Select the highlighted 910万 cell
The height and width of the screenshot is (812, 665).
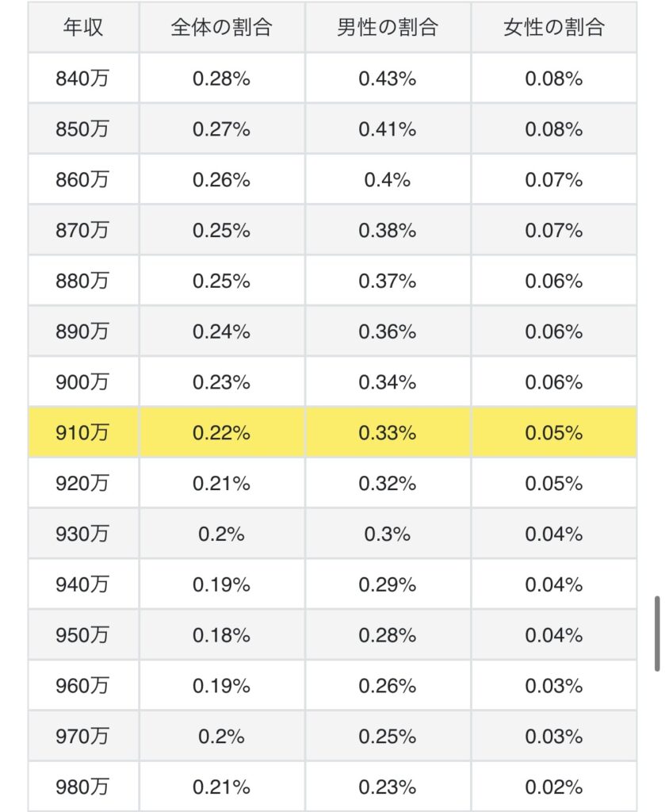click(83, 432)
